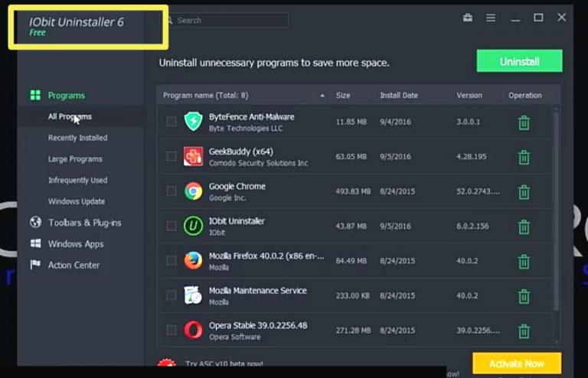This screenshot has width=588, height=378.
Task: Click the 4.28.195 version value
Action: [x=472, y=157]
